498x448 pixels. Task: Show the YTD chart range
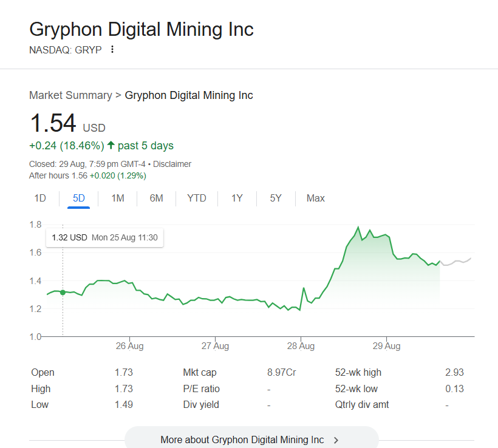pyautogui.click(x=197, y=198)
